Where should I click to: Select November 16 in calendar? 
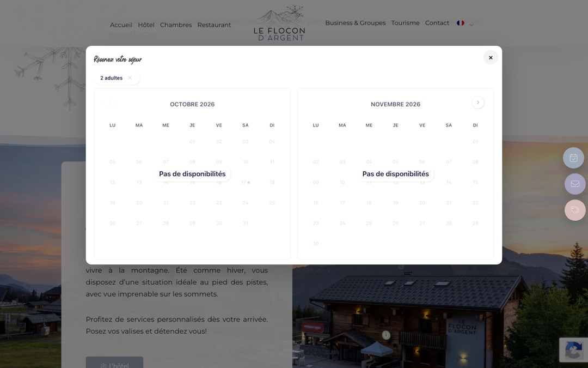[316, 203]
